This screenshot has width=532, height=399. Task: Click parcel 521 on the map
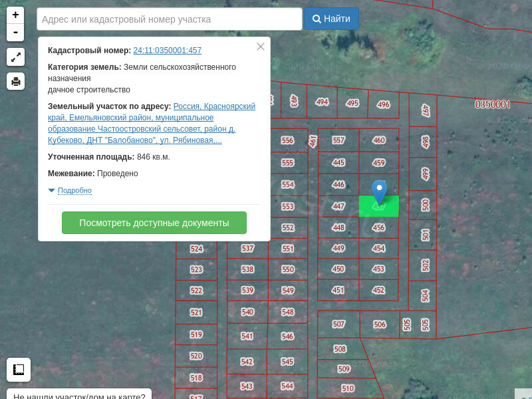click(x=196, y=313)
